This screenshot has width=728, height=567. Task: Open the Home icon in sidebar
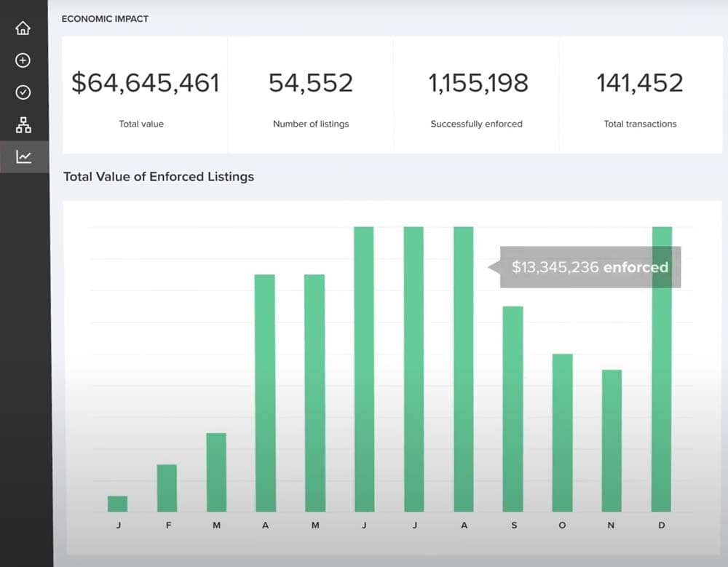(x=23, y=28)
